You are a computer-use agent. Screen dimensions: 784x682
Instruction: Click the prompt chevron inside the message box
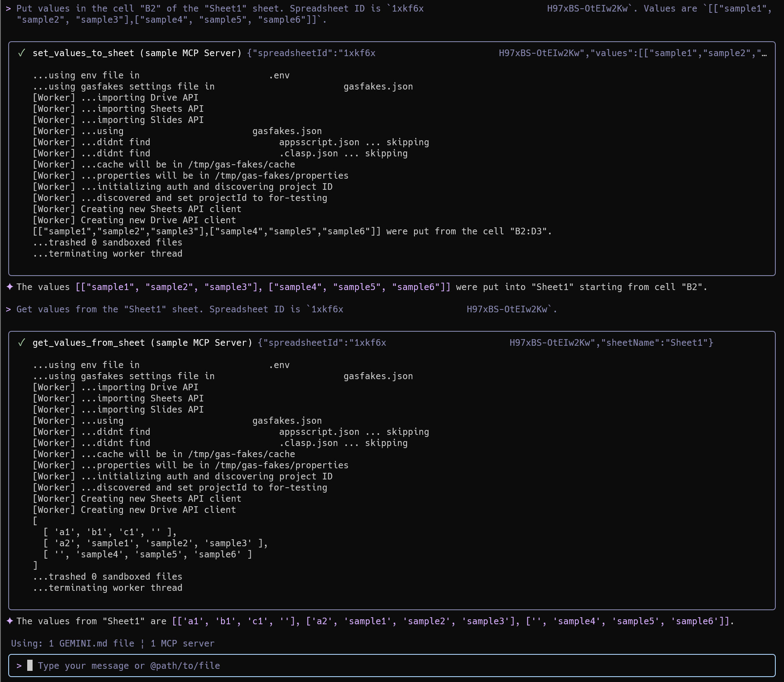(19, 665)
